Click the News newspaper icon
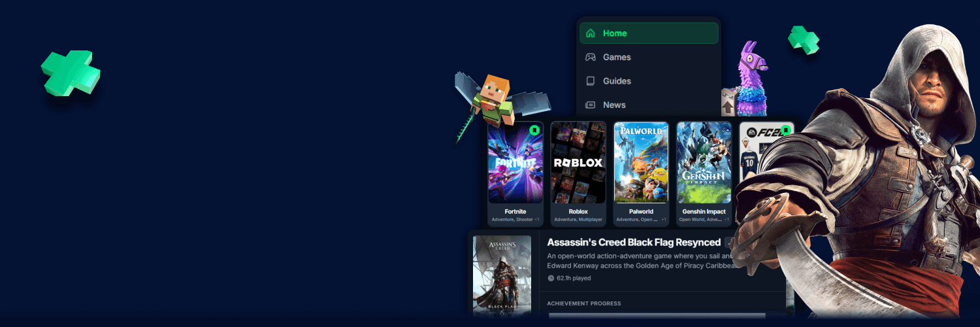This screenshot has height=327, width=980. [x=591, y=105]
